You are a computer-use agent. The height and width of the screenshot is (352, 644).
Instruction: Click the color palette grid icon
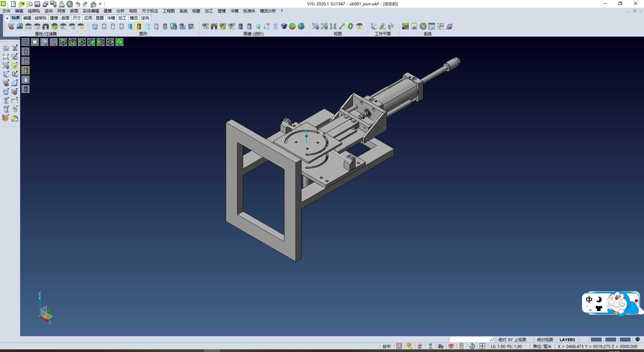coord(406,27)
